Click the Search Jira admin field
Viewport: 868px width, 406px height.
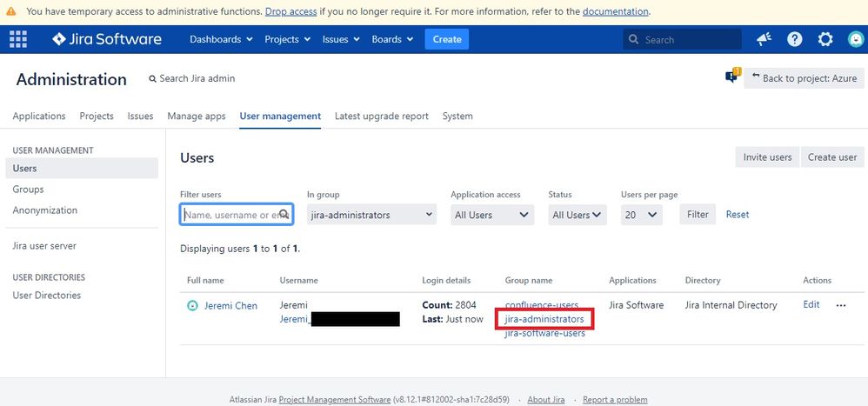click(x=192, y=78)
